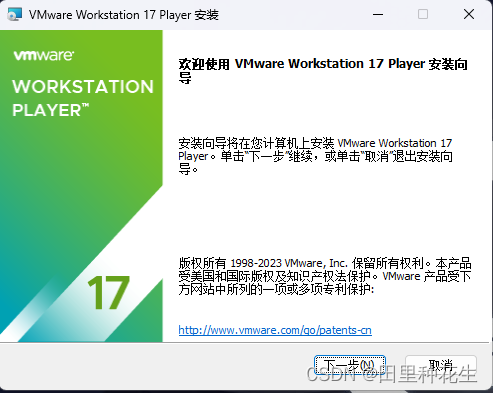This screenshot has width=493, height=393.
Task: Open the vmware.com patents-cn hyperlink
Action: click(x=275, y=330)
